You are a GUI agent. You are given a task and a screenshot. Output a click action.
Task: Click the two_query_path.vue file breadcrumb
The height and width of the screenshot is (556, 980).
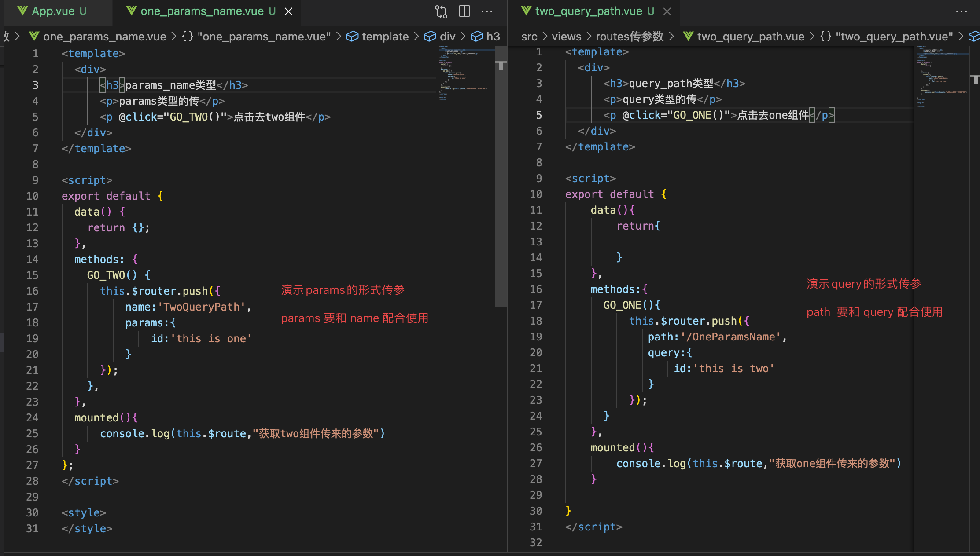pos(750,37)
